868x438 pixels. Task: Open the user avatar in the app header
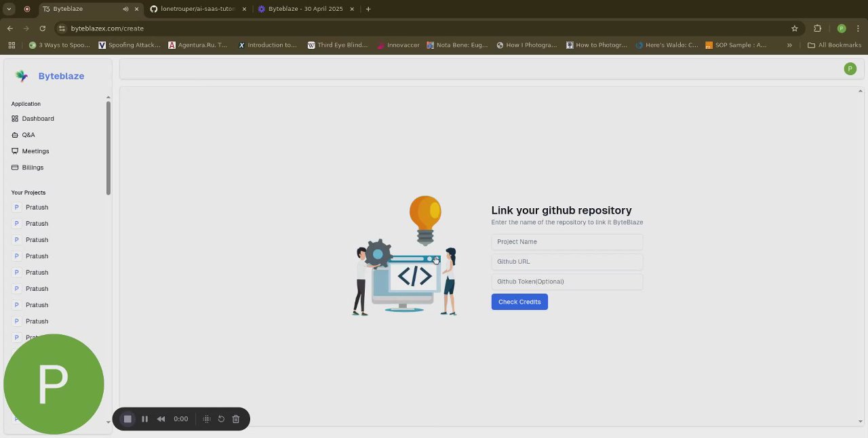pyautogui.click(x=850, y=68)
